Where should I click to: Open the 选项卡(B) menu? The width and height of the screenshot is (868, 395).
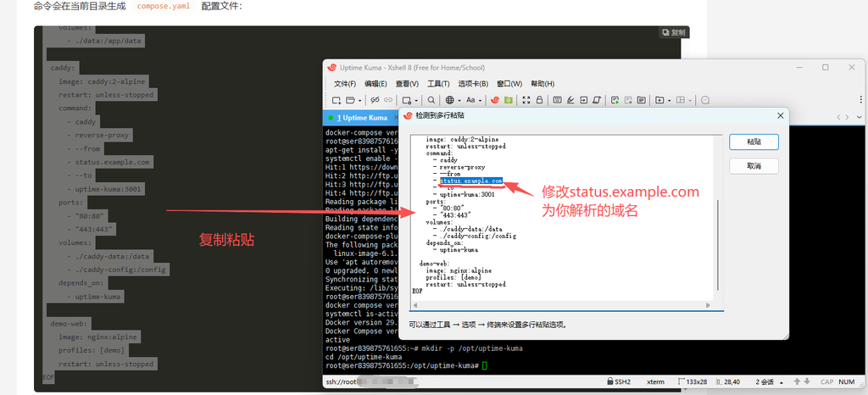pyautogui.click(x=473, y=84)
